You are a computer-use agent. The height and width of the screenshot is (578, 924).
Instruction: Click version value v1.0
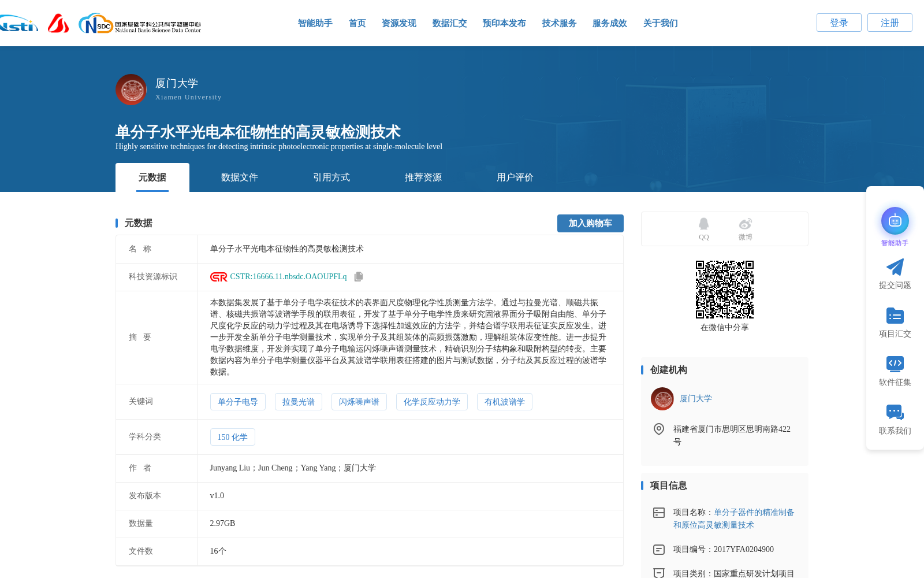[217, 496]
